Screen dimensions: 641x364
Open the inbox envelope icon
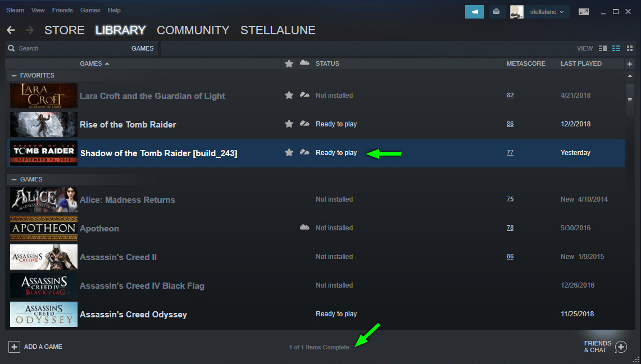click(496, 12)
